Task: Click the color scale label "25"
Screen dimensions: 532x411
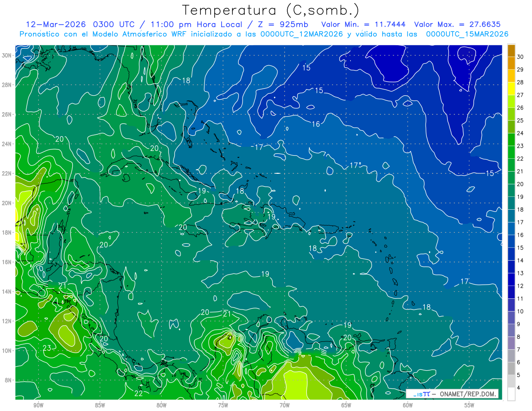Action: 520,121
